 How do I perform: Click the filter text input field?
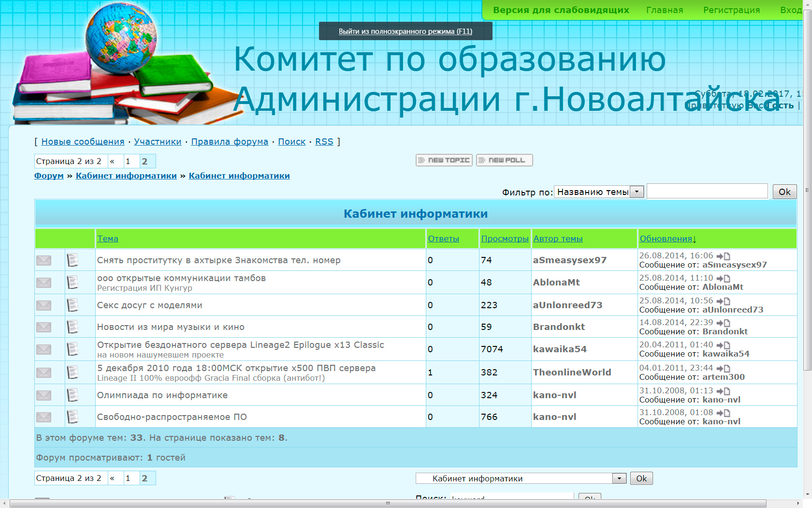tap(707, 192)
